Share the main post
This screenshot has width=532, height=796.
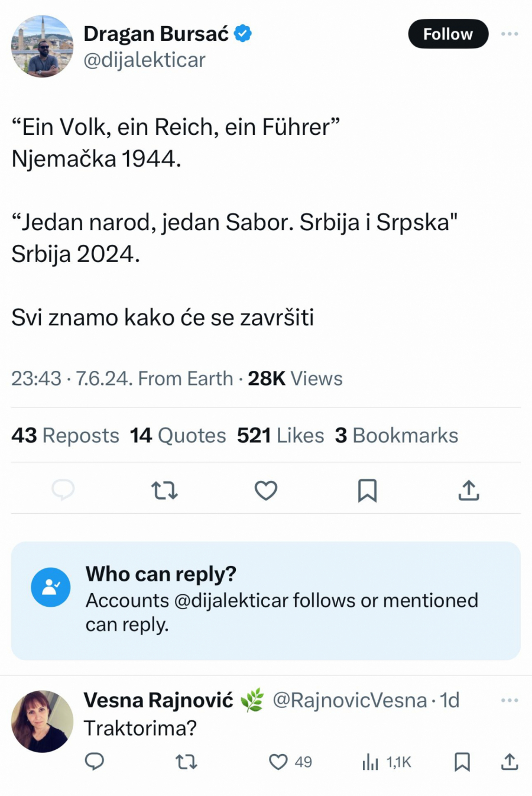click(x=469, y=490)
